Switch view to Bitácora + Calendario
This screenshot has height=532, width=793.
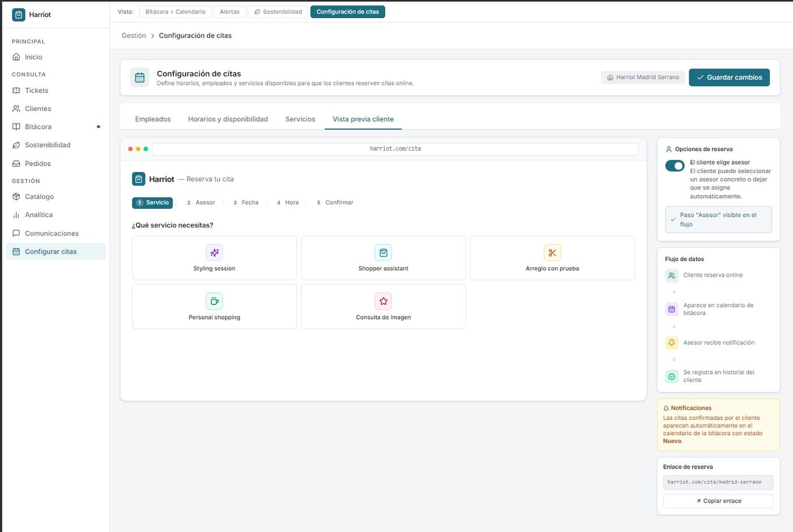176,12
